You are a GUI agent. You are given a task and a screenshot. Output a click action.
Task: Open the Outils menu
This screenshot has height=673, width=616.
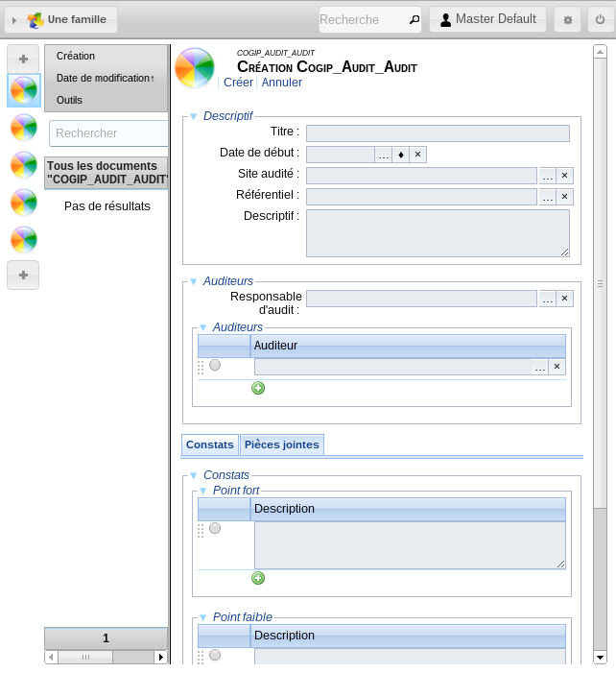tap(69, 100)
